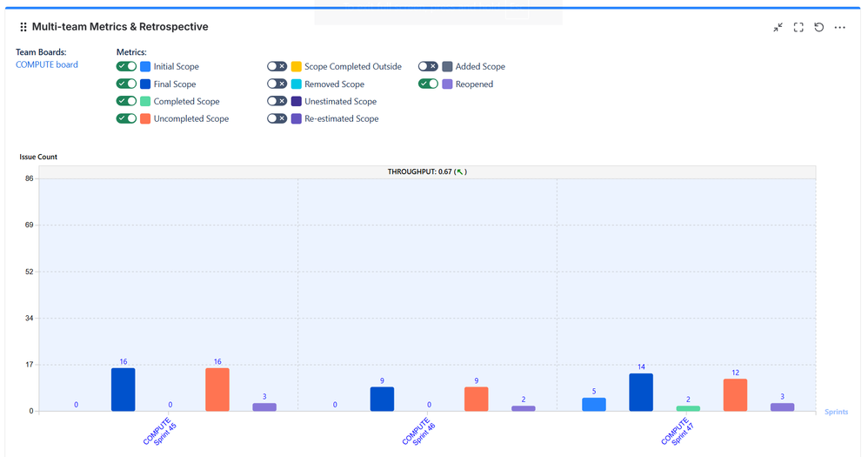Turn on Unestimated Scope metric
This screenshot has width=868, height=457.
pyautogui.click(x=277, y=101)
